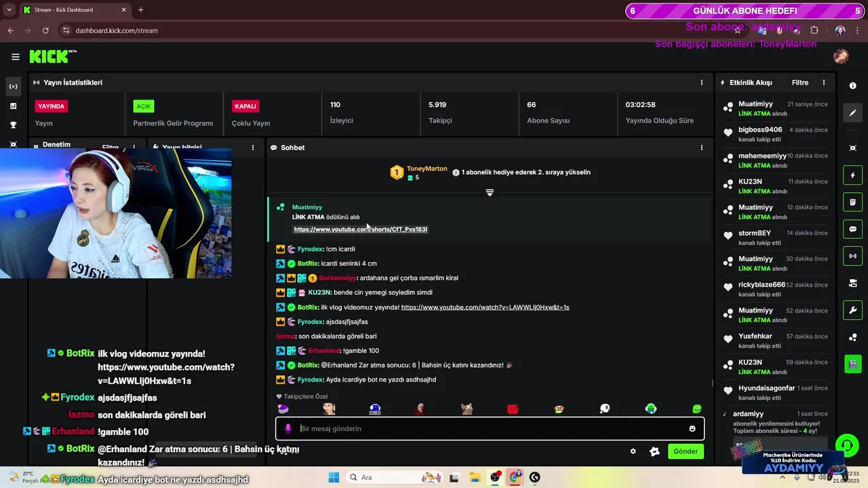This screenshot has height=488, width=868.
Task: Click KU23N username in chat
Action: [319, 293]
